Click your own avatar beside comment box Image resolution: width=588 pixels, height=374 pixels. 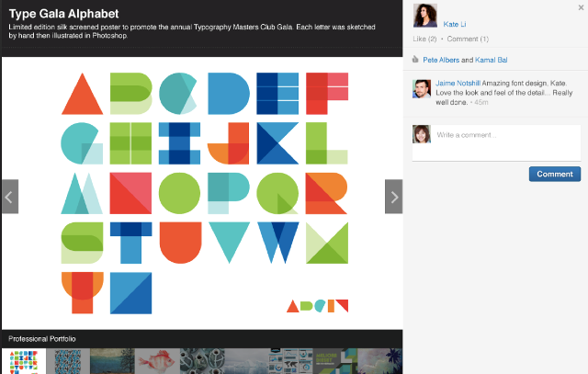point(422,134)
